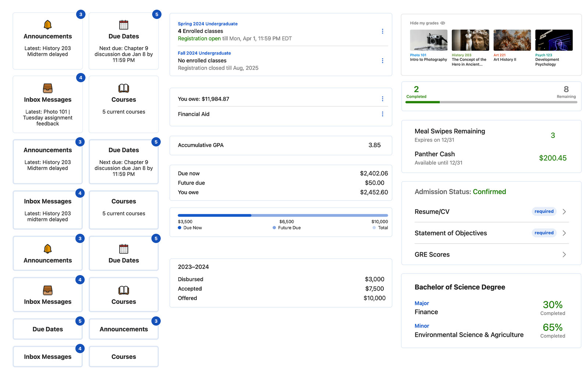588x382 pixels.
Task: Select painting thumbnail for Art History II
Action: point(512,40)
